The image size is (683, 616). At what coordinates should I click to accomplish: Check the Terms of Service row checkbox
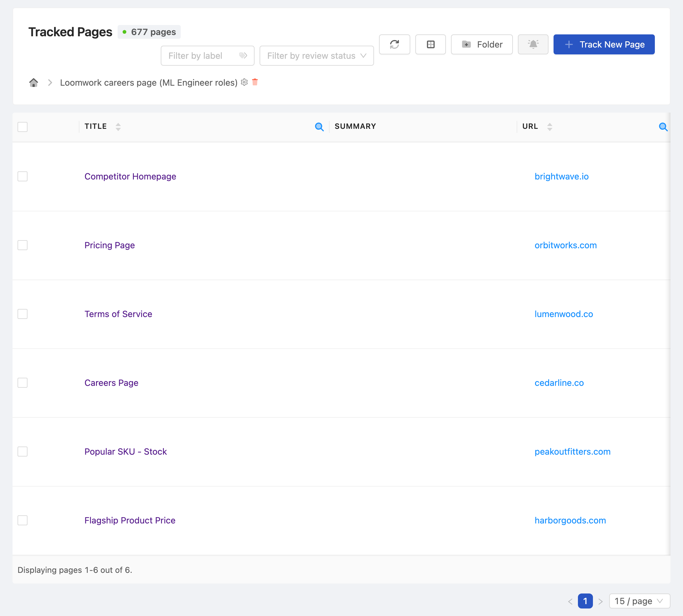pos(23,314)
